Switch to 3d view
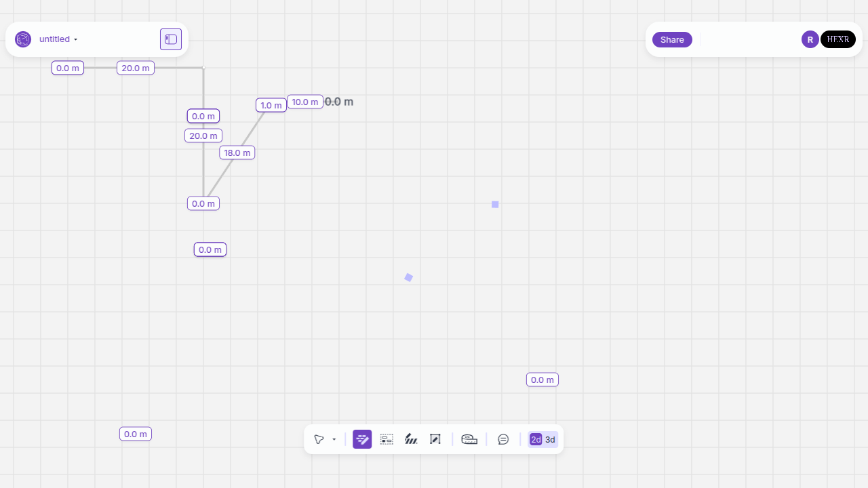Viewport: 868px width, 488px height. click(551, 439)
